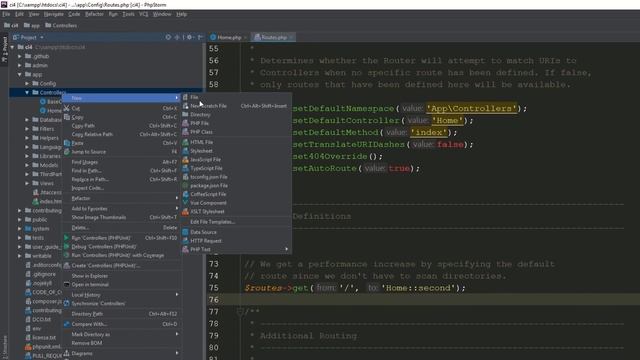Click the Diagrams icon
This screenshot has height=360, width=640.
click(x=67, y=353)
